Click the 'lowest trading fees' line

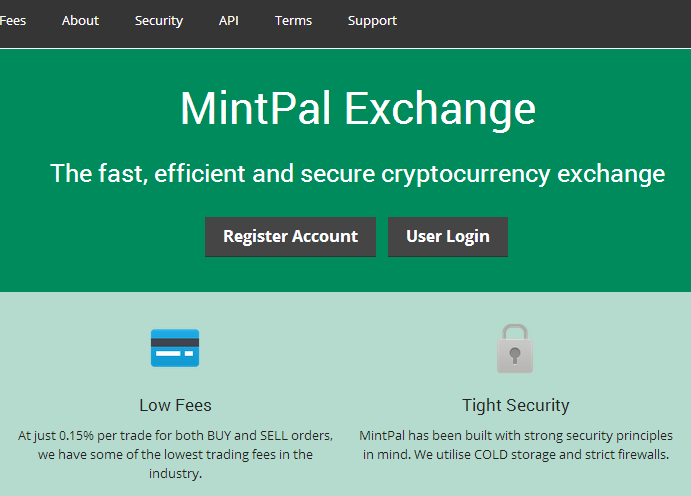pos(175,455)
